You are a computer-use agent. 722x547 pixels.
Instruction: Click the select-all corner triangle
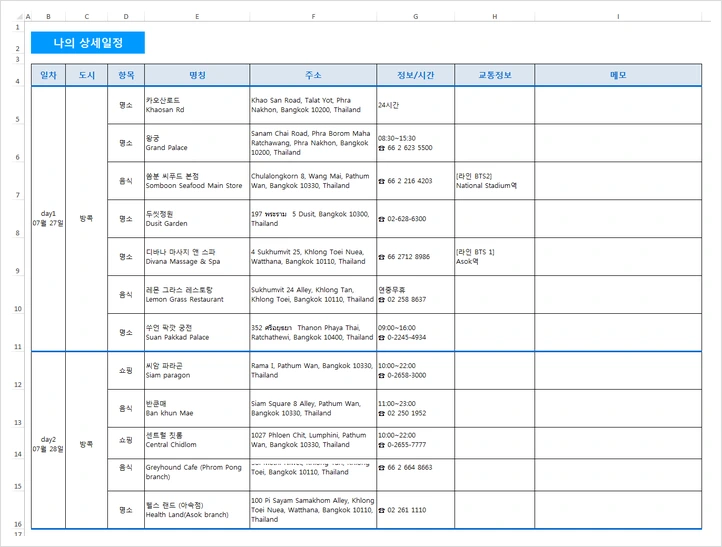click(19, 17)
